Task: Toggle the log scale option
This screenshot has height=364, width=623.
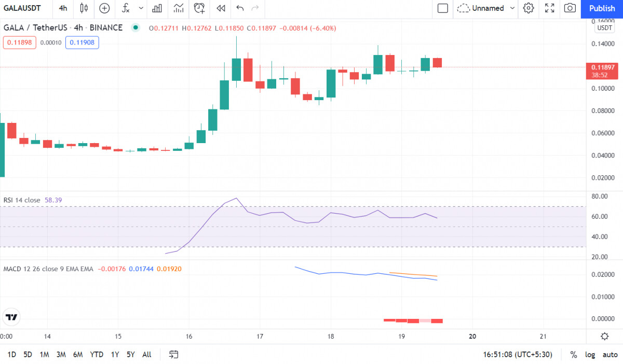Action: tap(590, 355)
